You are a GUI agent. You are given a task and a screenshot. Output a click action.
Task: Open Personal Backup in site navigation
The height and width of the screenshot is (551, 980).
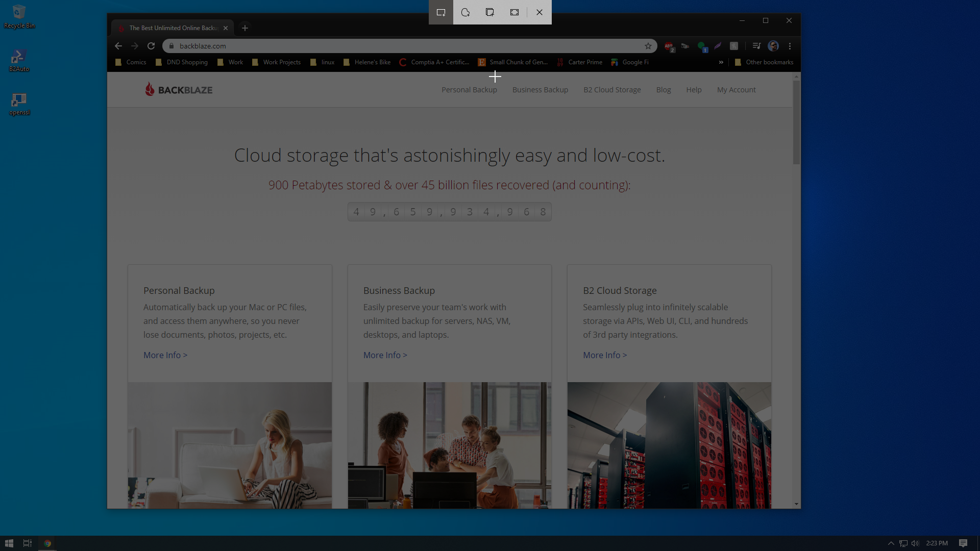pos(469,90)
